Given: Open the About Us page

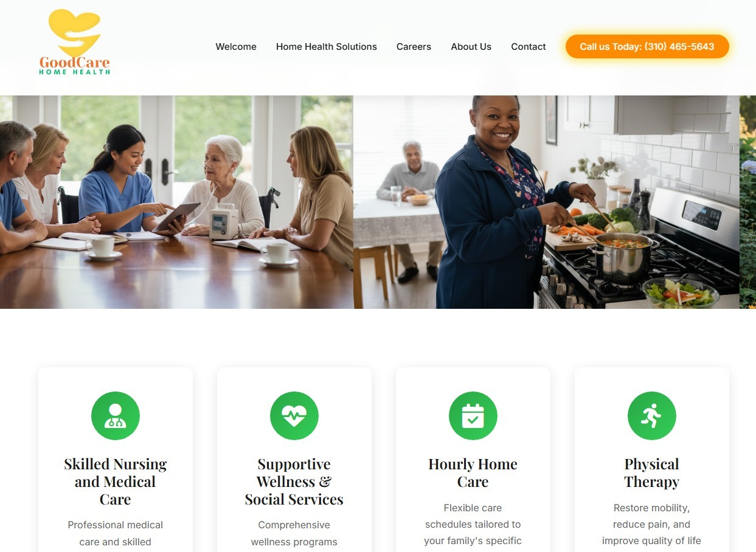Looking at the screenshot, I should pos(471,47).
